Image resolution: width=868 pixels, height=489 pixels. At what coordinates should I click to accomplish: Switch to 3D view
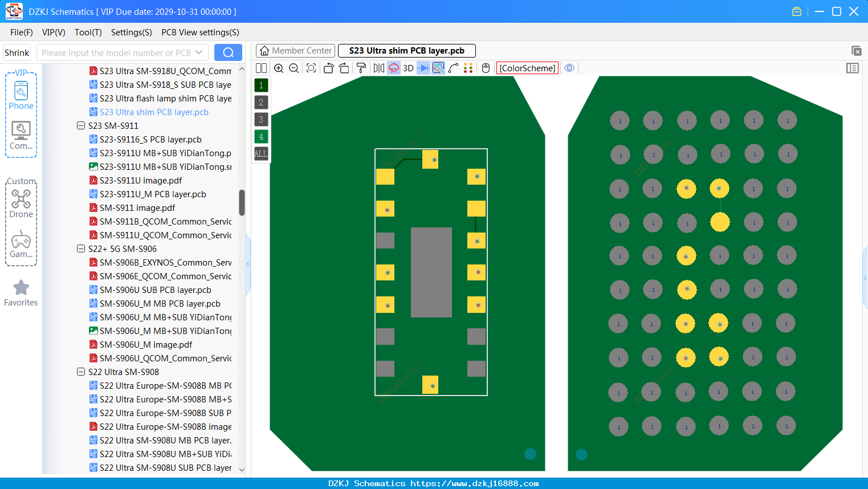click(408, 68)
